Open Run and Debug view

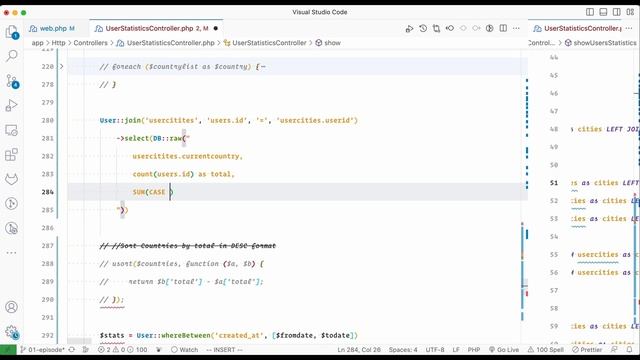(12, 106)
